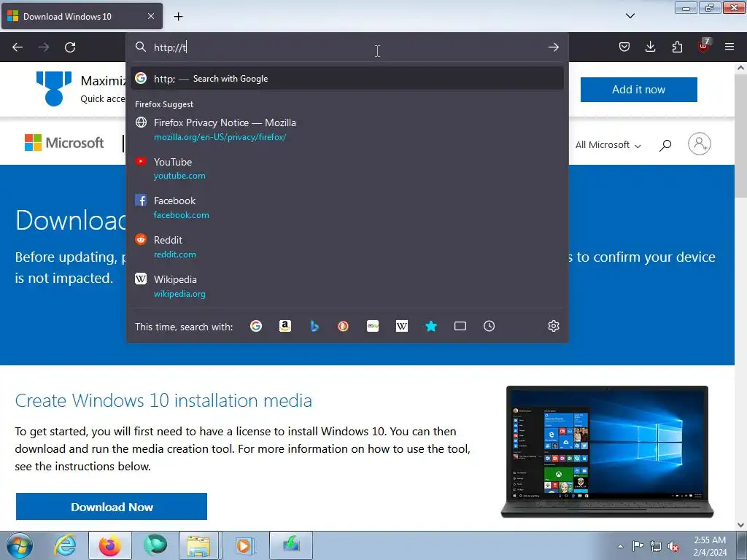Click the Download Now button
This screenshot has height=560, width=747.
(x=112, y=507)
